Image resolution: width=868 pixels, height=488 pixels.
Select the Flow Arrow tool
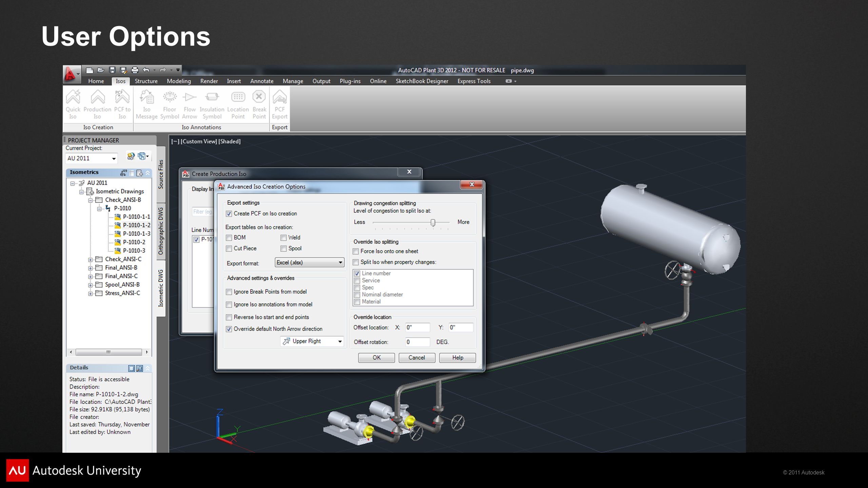[190, 104]
